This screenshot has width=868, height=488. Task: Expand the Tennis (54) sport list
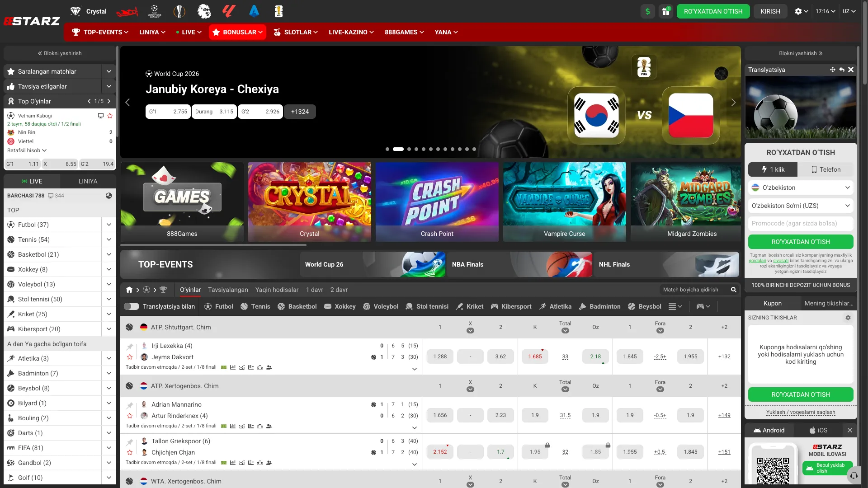tap(109, 239)
